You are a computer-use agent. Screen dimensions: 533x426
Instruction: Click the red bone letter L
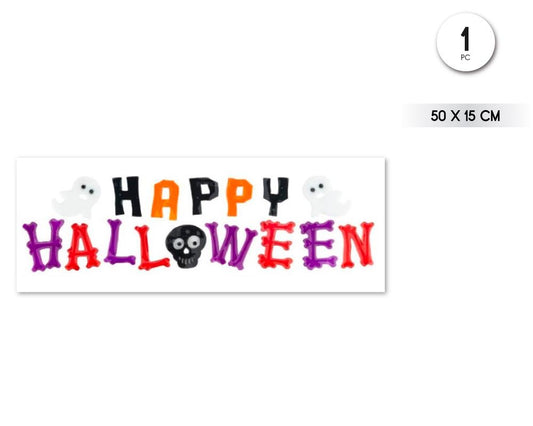click(x=152, y=247)
